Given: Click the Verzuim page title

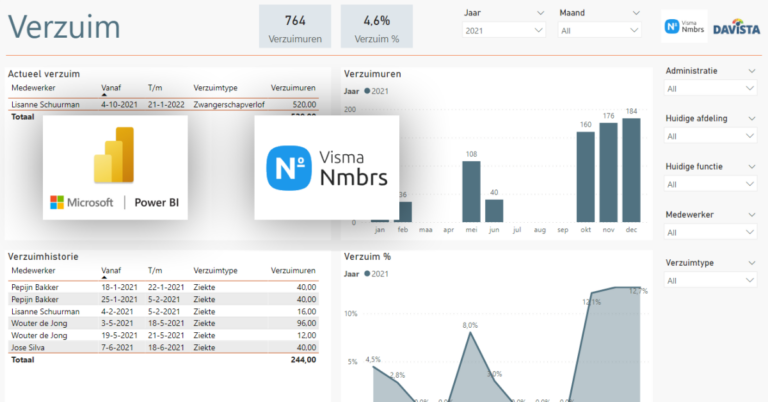Looking at the screenshot, I should pyautogui.click(x=64, y=26).
